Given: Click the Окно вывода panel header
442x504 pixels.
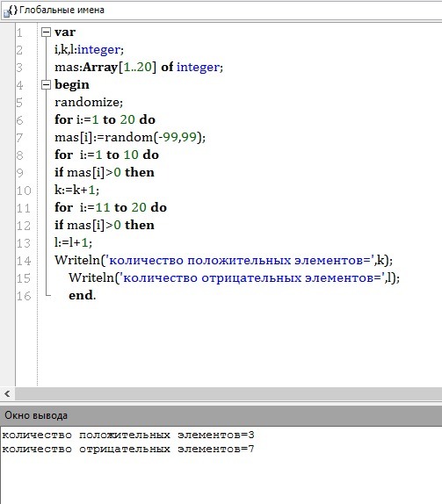Looking at the screenshot, I should [x=221, y=415].
